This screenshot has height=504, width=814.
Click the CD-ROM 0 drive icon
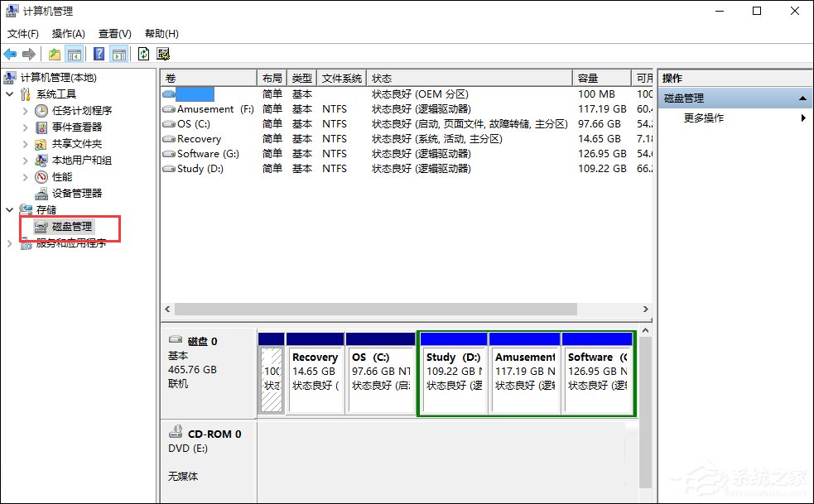click(176, 432)
